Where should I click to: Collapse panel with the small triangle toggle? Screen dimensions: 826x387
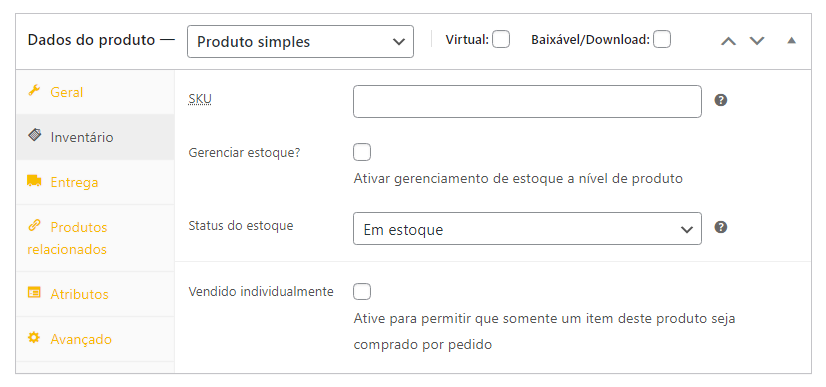click(x=791, y=40)
